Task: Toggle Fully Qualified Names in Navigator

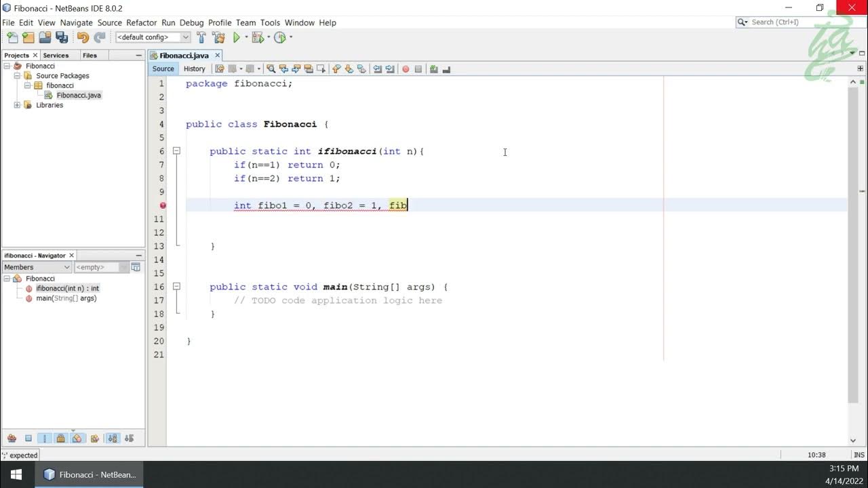Action: pos(94,439)
